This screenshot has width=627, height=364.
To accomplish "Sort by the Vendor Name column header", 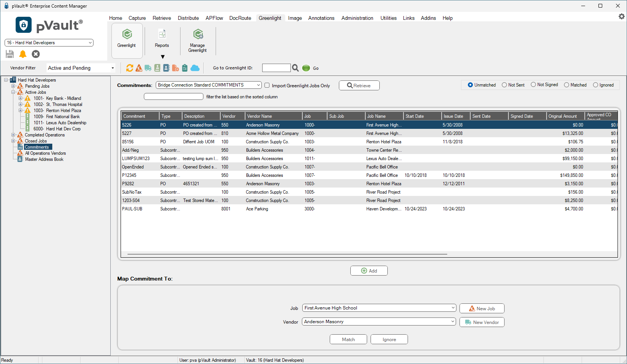I will tap(274, 116).
